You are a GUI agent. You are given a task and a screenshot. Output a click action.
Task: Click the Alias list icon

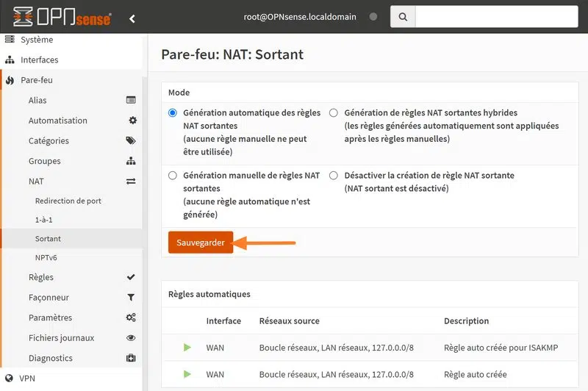(x=131, y=100)
